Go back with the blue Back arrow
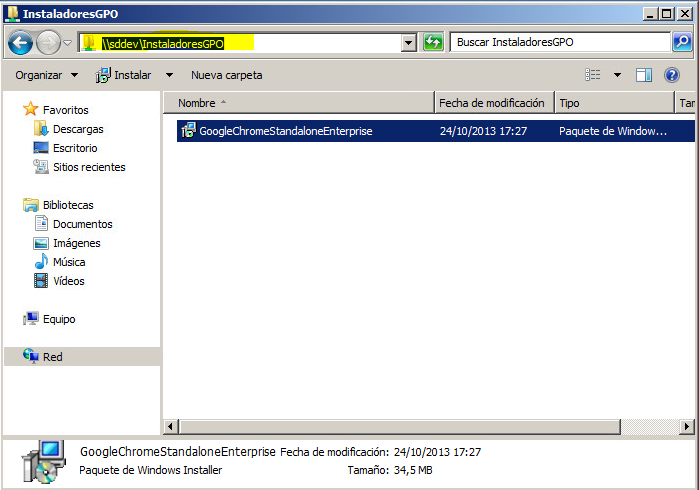Image resolution: width=699 pixels, height=490 pixels. [x=20, y=43]
